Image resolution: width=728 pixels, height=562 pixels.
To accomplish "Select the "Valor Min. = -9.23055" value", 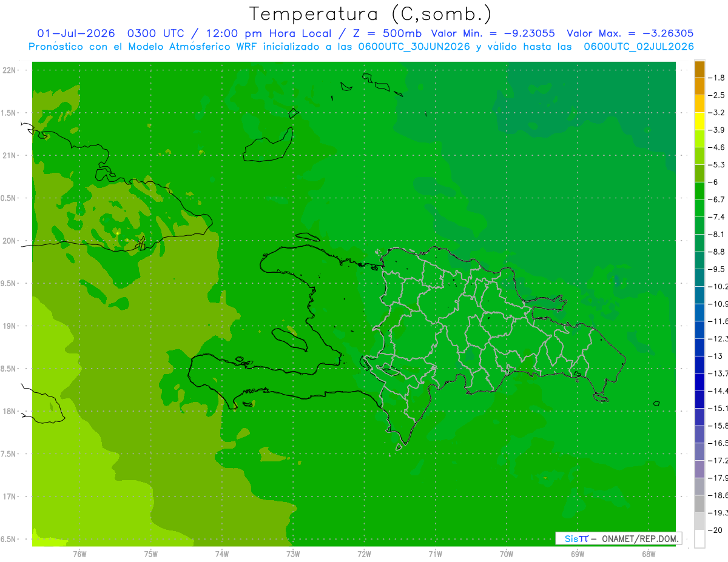I will pyautogui.click(x=494, y=33).
